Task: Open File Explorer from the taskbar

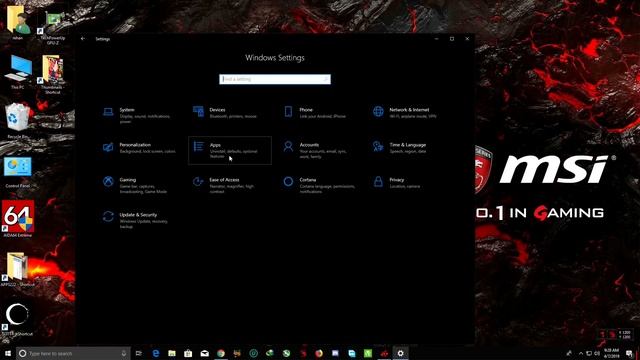Action: pos(172,353)
